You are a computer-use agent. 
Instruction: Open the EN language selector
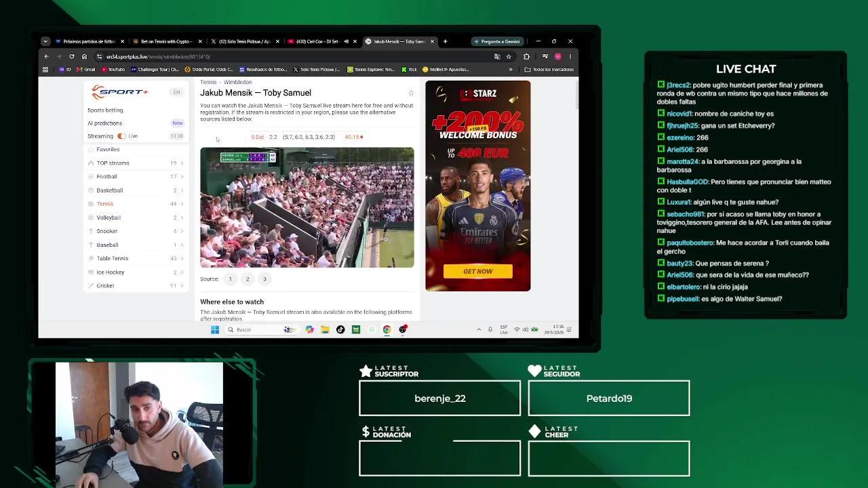(x=176, y=92)
